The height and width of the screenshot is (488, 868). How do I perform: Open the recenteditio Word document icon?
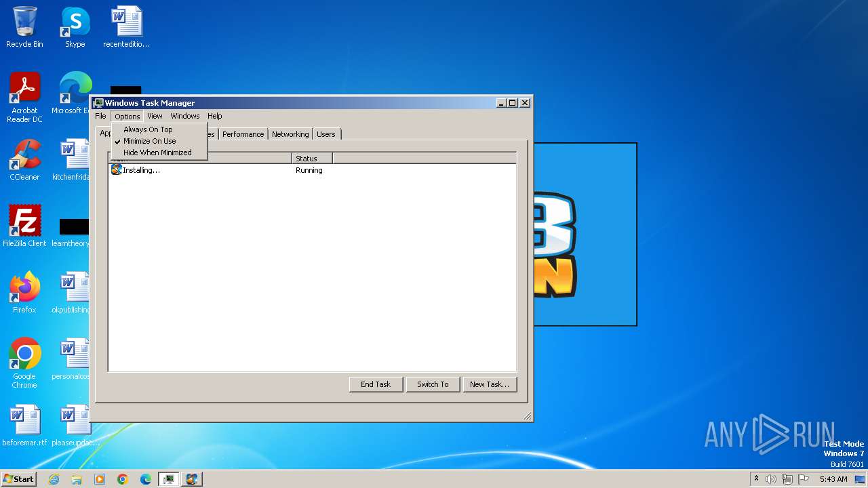pyautogui.click(x=126, y=27)
